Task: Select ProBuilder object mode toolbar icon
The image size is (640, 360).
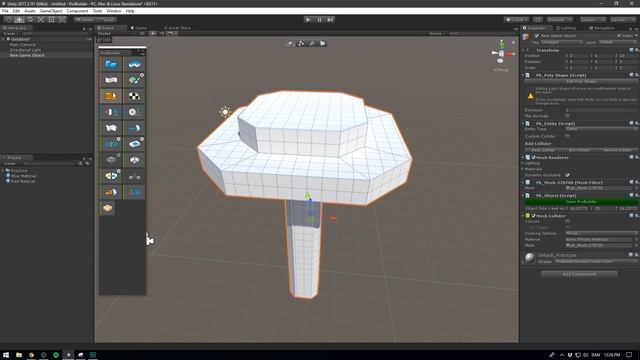Action: pyautogui.click(x=290, y=43)
